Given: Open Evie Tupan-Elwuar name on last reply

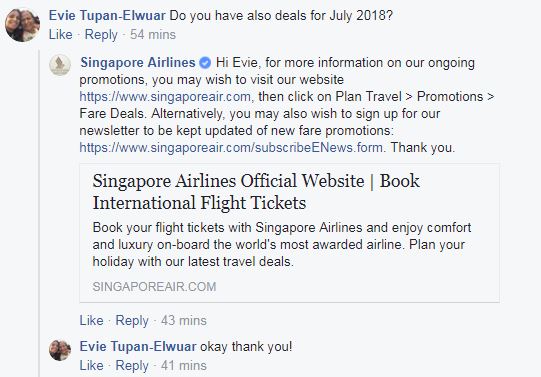Looking at the screenshot, I should [x=138, y=347].
